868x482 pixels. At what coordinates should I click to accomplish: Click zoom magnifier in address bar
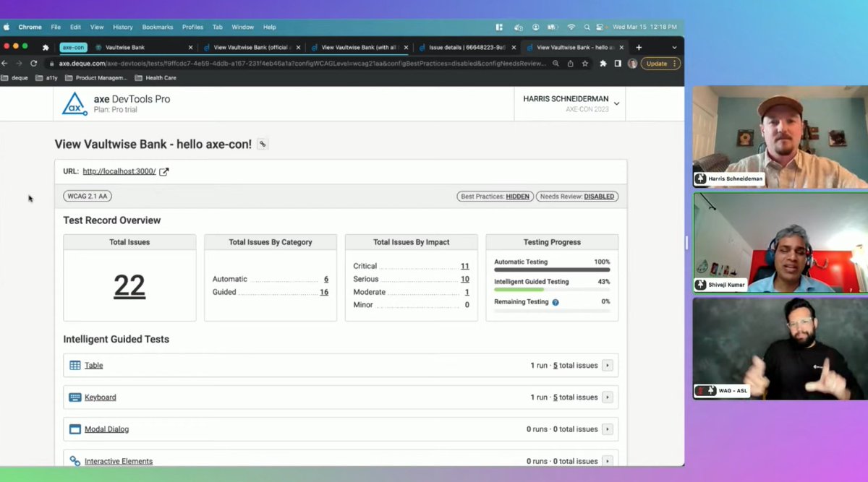coord(556,64)
